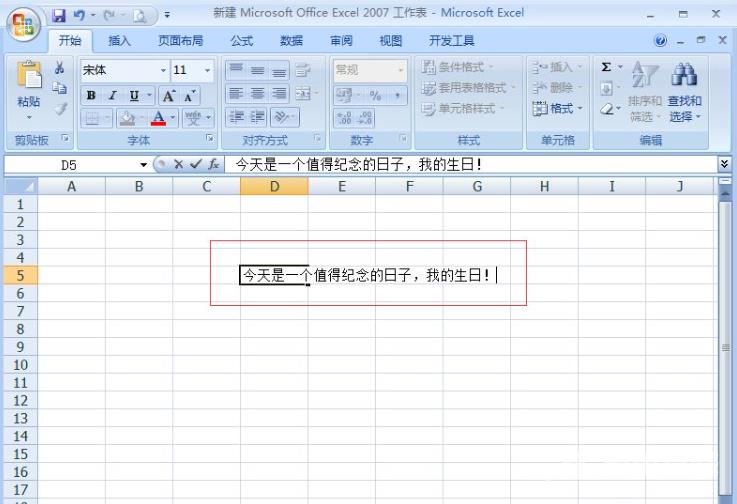Toggle Bold formatting

click(x=91, y=96)
